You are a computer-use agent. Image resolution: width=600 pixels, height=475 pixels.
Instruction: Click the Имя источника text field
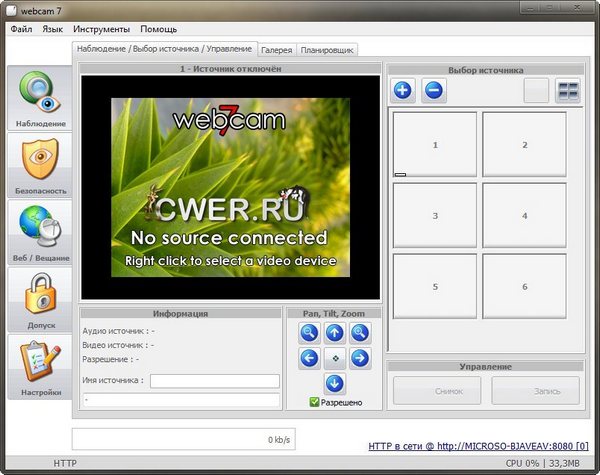[x=214, y=381]
